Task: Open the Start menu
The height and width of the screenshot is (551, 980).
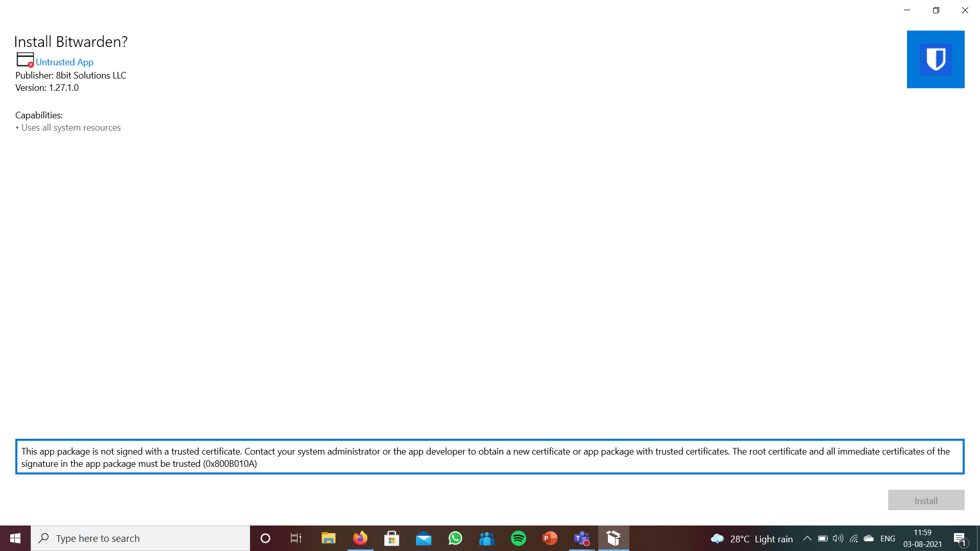Action: tap(15, 538)
